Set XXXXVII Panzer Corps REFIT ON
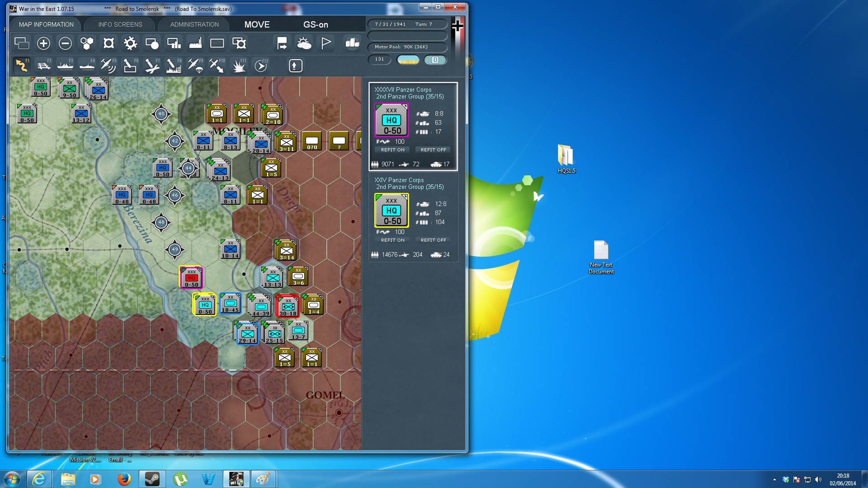The image size is (868, 488). click(392, 150)
